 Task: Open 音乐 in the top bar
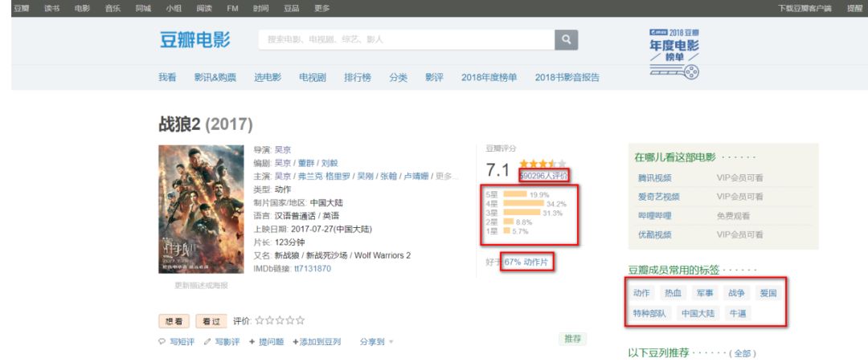click(x=113, y=8)
